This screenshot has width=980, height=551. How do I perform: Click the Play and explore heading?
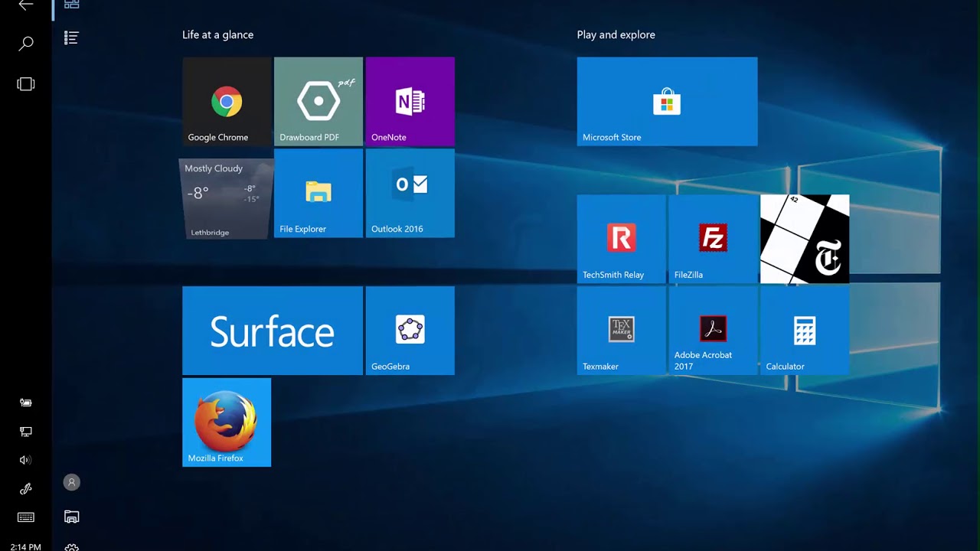coord(616,34)
